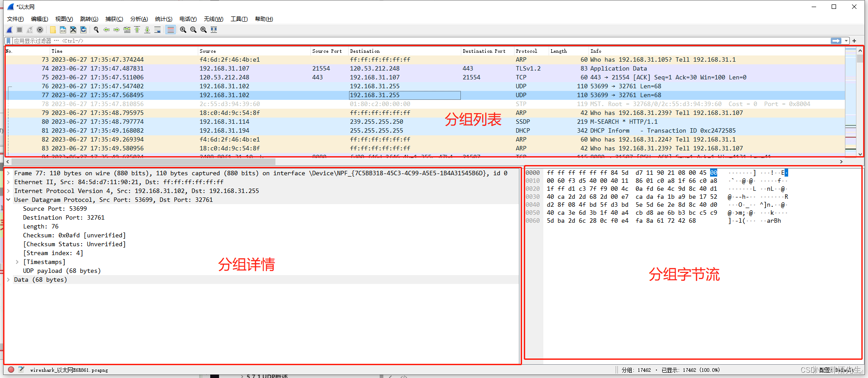This screenshot has width=868, height=378.
Task: Zoom out main window text
Action: (x=193, y=30)
